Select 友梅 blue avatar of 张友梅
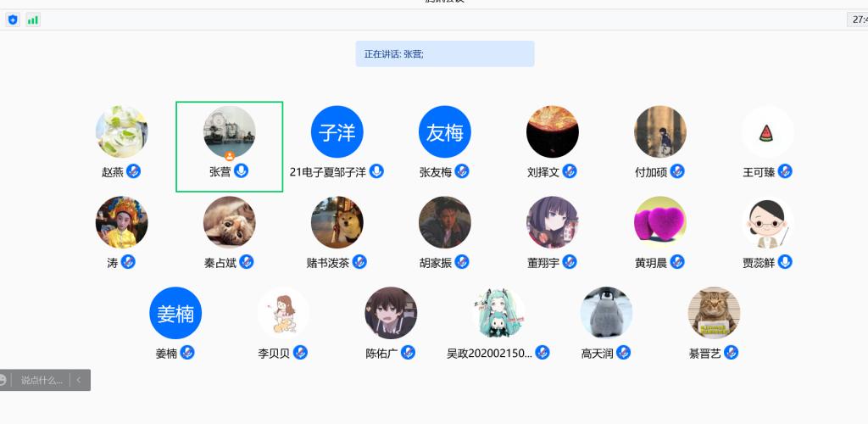Viewport: 868px width, 424px height. [445, 132]
